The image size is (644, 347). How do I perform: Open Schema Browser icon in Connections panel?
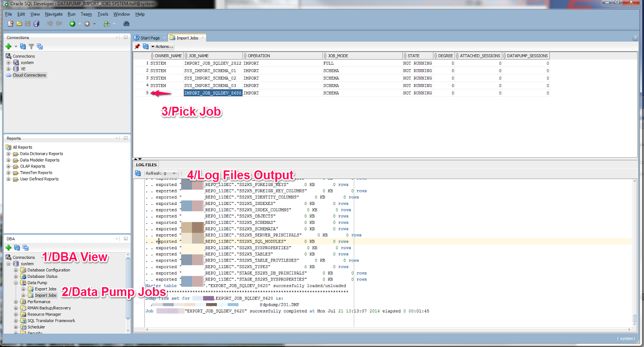tap(39, 46)
